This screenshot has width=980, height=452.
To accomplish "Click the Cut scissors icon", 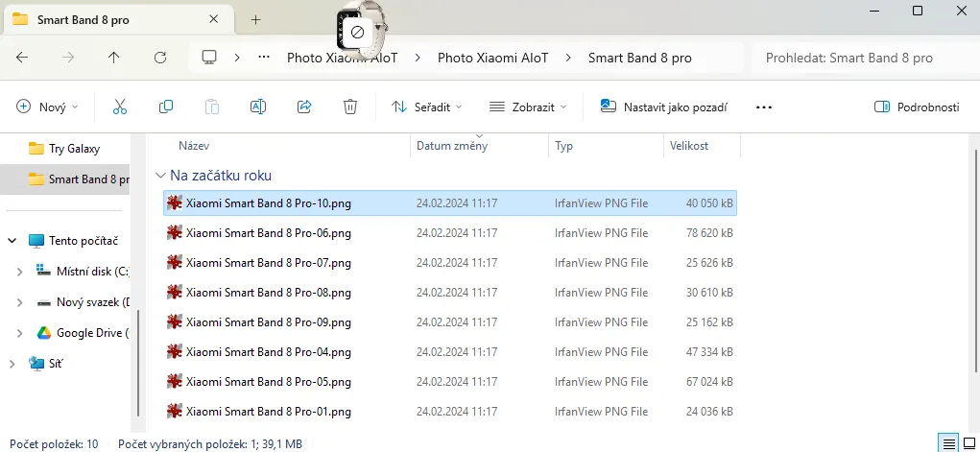I will (x=119, y=107).
